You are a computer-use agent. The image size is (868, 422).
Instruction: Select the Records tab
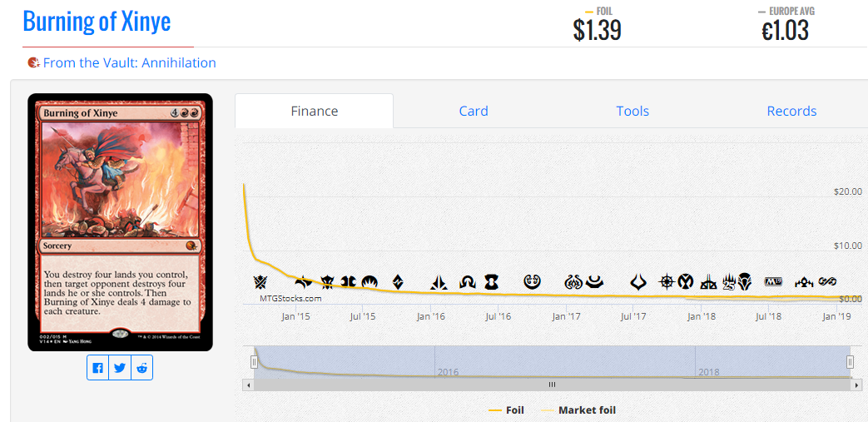click(x=791, y=111)
